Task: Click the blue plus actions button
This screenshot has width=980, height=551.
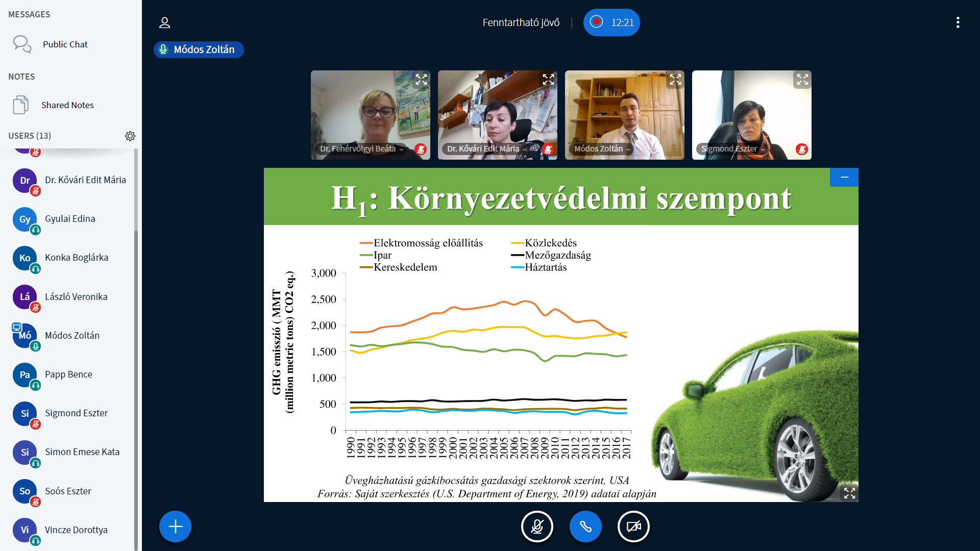Action: (175, 527)
